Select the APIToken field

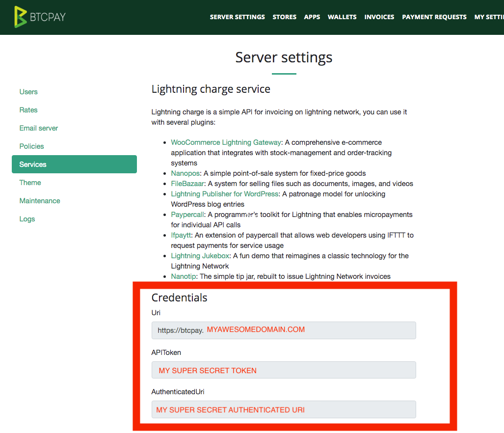[x=284, y=370]
